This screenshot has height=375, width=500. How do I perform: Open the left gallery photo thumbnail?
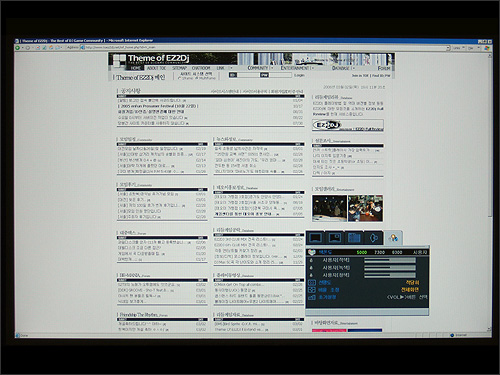coord(329,208)
